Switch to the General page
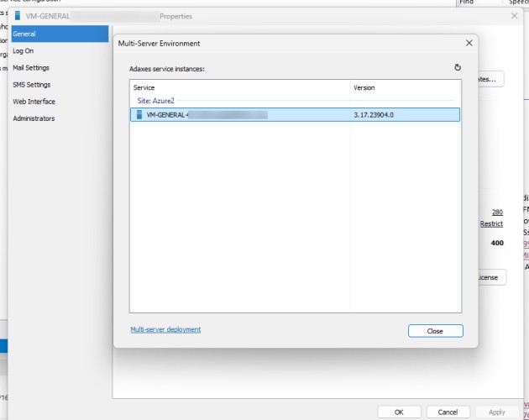 tap(24, 34)
